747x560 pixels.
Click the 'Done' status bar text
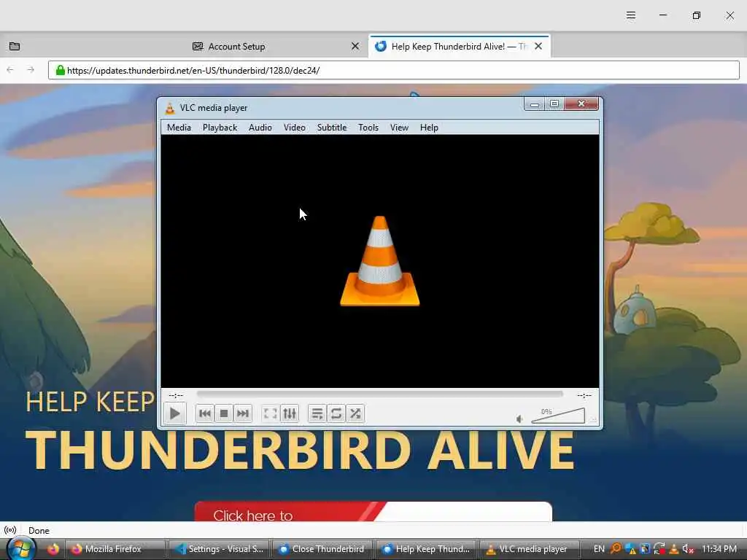click(39, 531)
